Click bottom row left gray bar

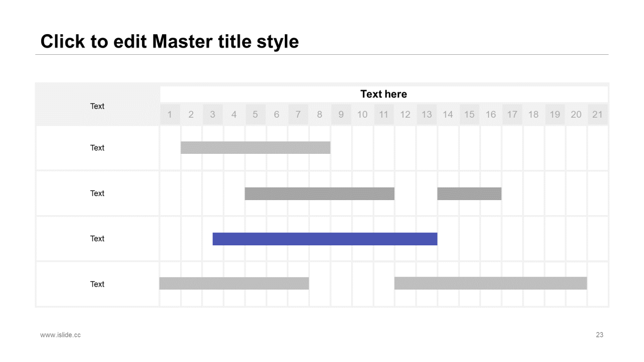coord(234,283)
